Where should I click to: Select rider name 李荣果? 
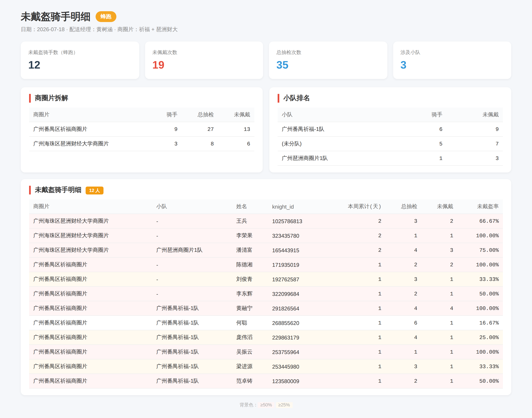[x=244, y=235]
